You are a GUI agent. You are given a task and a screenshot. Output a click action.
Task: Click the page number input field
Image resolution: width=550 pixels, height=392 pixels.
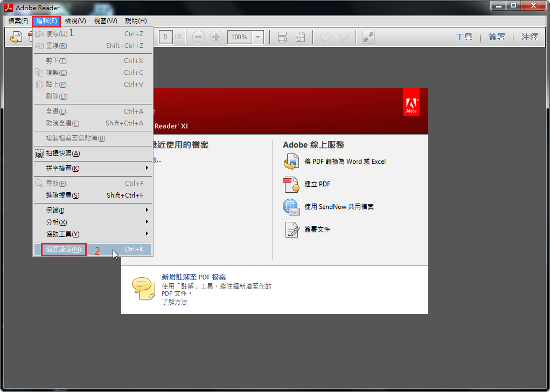pyautogui.click(x=165, y=37)
